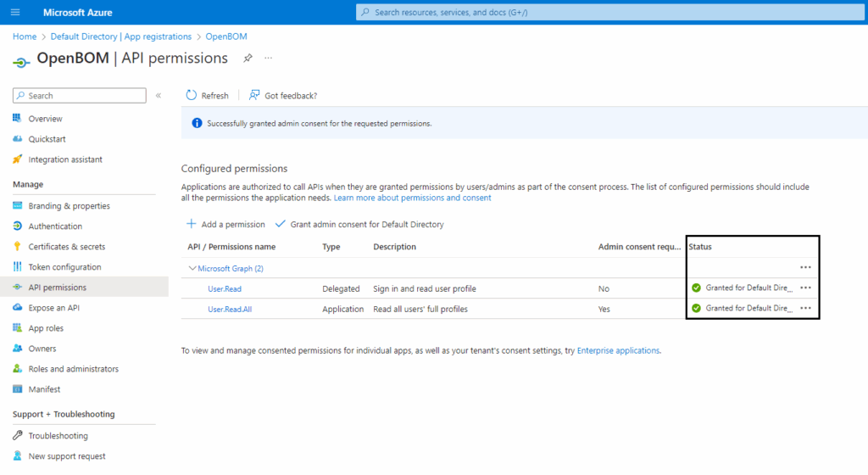This screenshot has height=475, width=868.
Task: Open ellipsis menu for User.Read.All row
Action: click(x=805, y=309)
